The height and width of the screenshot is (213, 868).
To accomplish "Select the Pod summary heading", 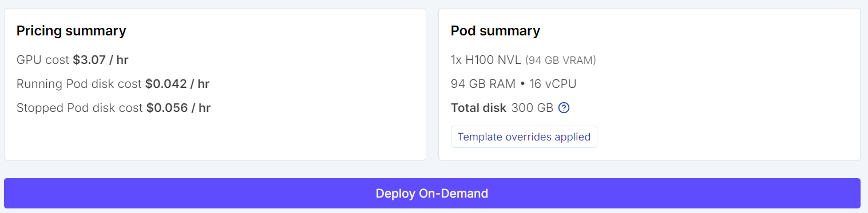I will coord(496,31).
